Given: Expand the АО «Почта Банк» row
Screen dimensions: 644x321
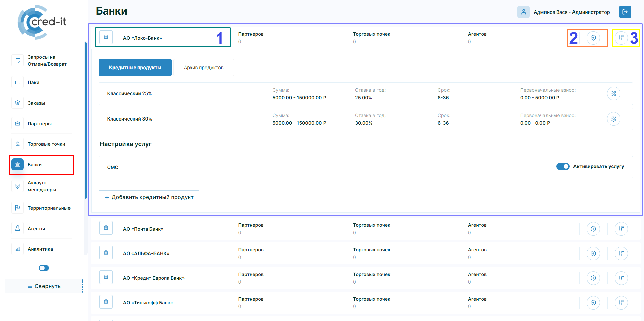Looking at the screenshot, I should tap(143, 229).
